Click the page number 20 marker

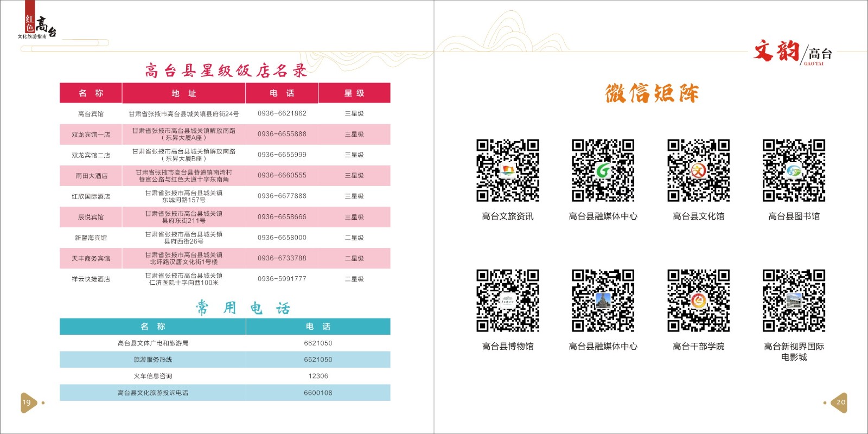(840, 403)
